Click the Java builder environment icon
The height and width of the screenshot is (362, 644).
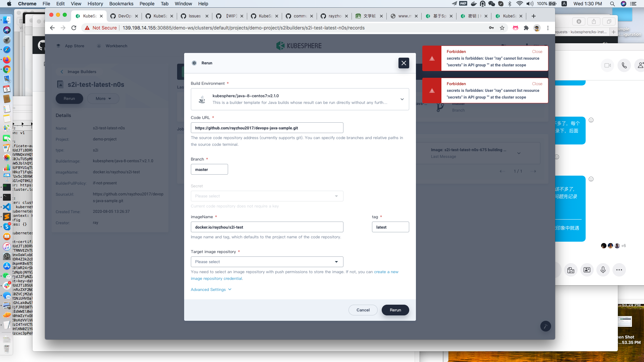(202, 99)
